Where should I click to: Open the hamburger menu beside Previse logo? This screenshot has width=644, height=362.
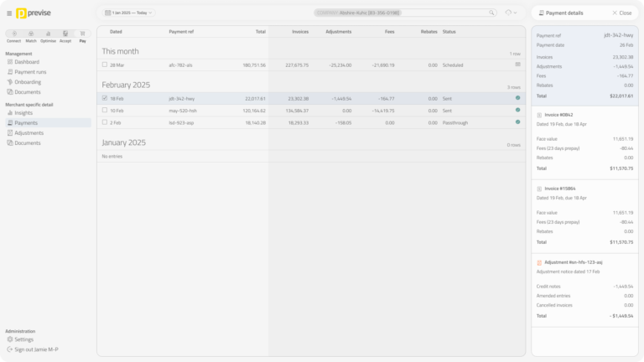(x=9, y=13)
